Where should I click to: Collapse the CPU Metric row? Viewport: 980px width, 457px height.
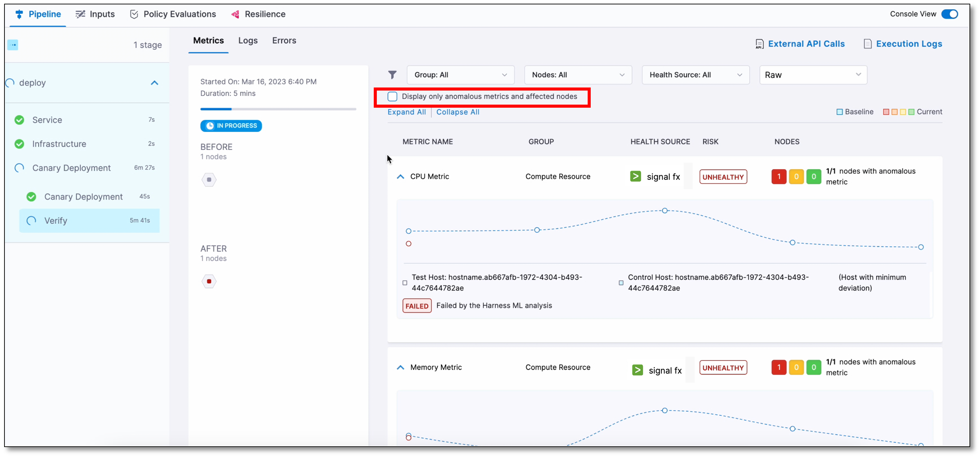click(x=401, y=176)
